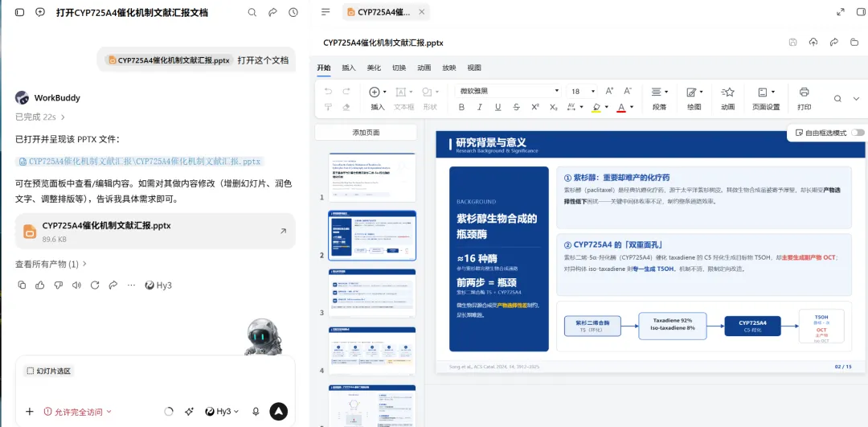Save the presentation with the disk icon
This screenshot has height=427, width=868.
point(792,42)
